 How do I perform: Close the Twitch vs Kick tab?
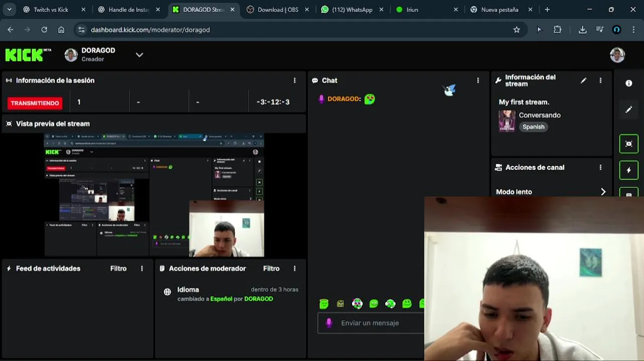point(83,10)
